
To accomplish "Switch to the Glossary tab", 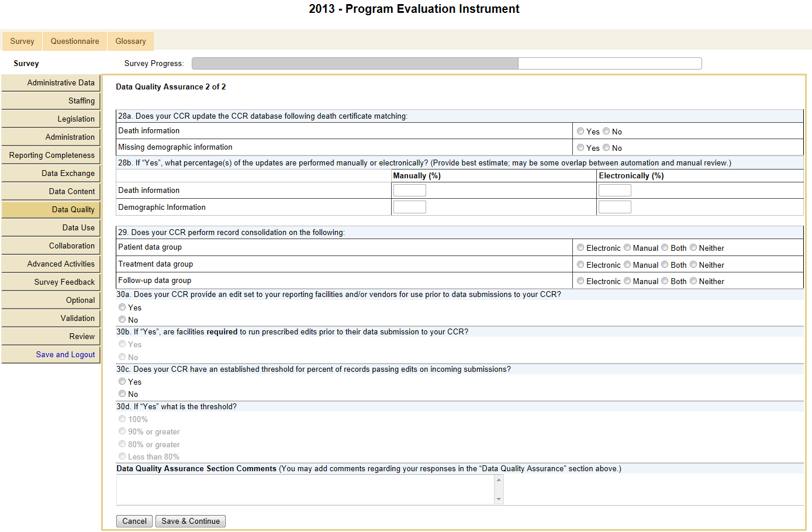I will tap(130, 42).
